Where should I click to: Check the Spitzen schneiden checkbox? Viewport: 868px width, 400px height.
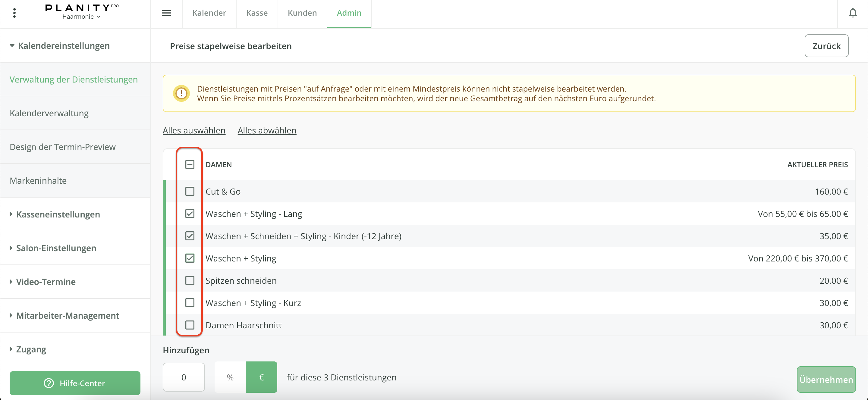(x=190, y=280)
